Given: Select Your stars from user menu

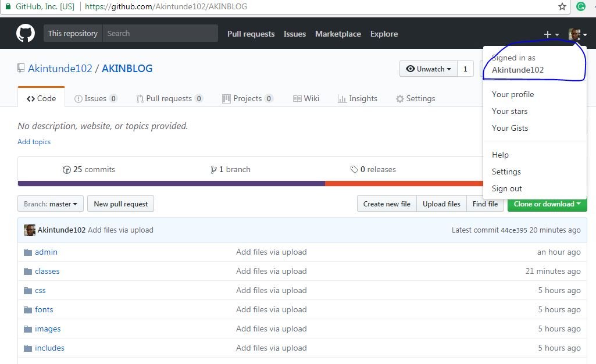Looking at the screenshot, I should (510, 111).
